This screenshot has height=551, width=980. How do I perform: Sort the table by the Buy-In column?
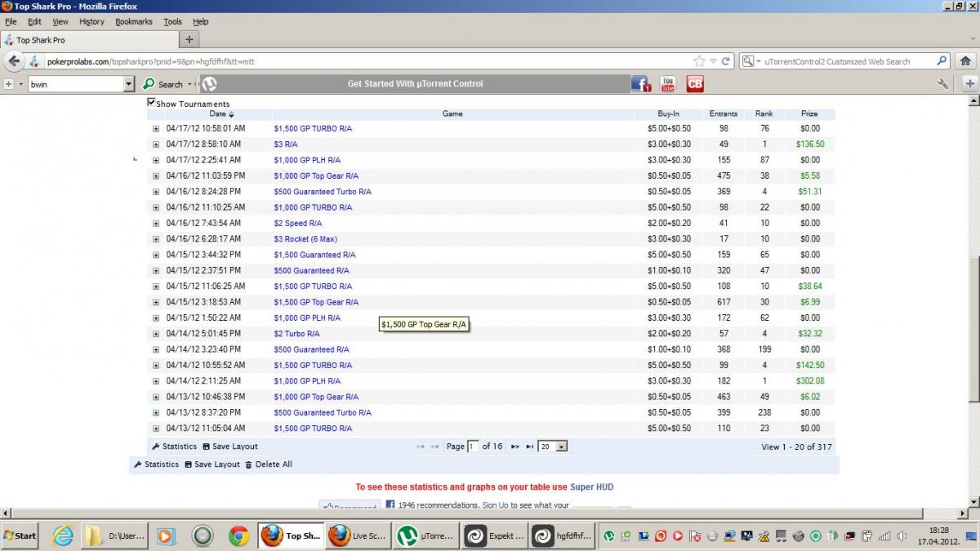pos(668,114)
